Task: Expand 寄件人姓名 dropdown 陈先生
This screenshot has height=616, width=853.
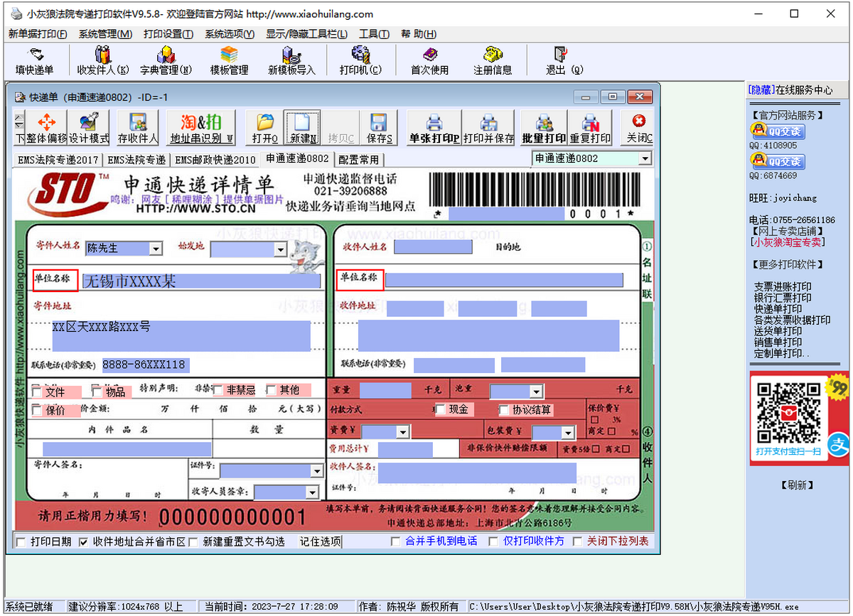Action: click(156, 249)
